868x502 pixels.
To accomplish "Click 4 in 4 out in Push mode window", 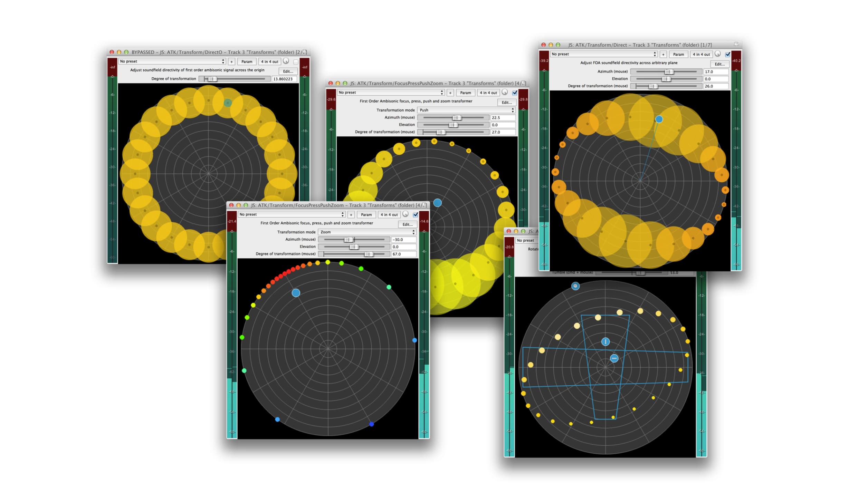I will coord(488,93).
